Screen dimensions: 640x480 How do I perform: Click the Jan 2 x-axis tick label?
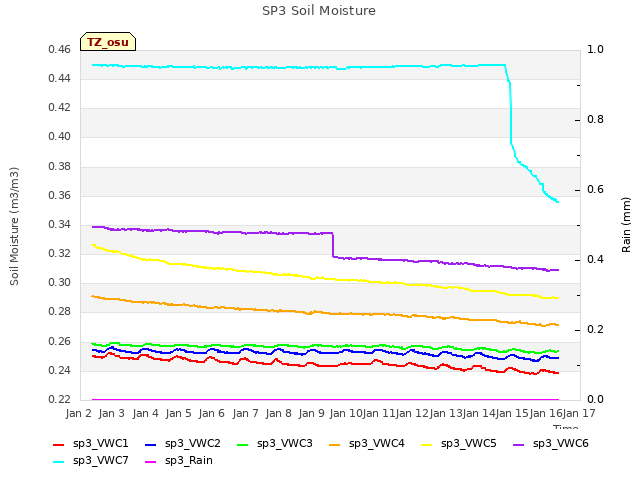[x=78, y=413]
